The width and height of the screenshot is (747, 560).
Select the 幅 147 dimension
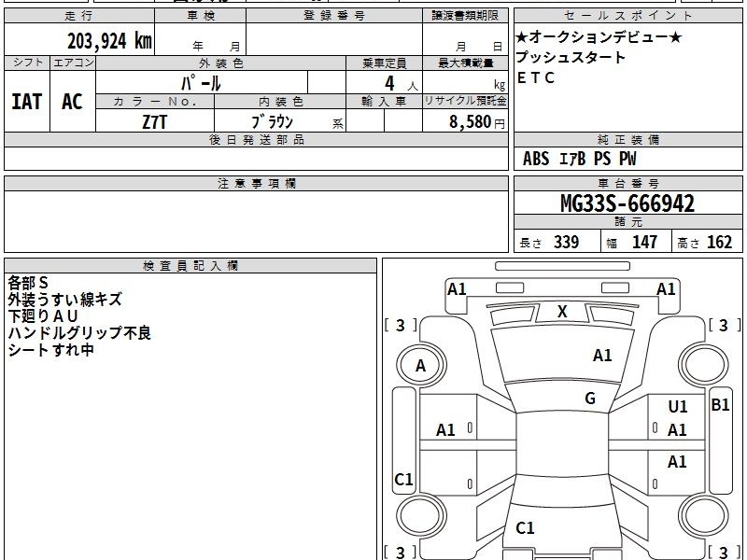(632, 242)
